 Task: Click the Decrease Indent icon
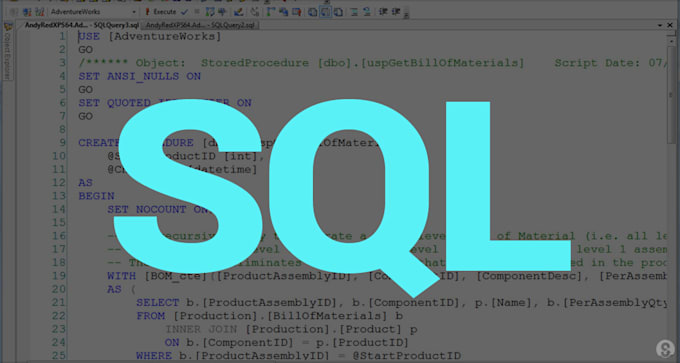[x=382, y=12]
